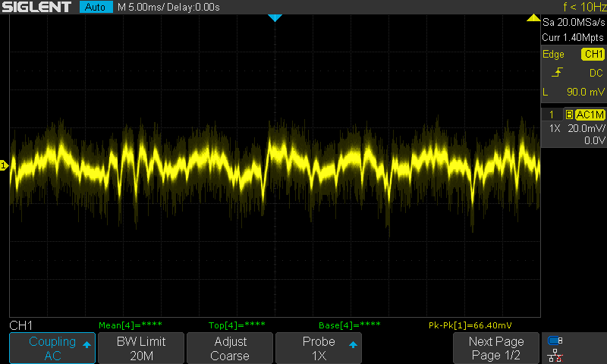Screen dimensions: 607x364
Task: Click the Base[4] measurement readout
Action: (x=350, y=325)
